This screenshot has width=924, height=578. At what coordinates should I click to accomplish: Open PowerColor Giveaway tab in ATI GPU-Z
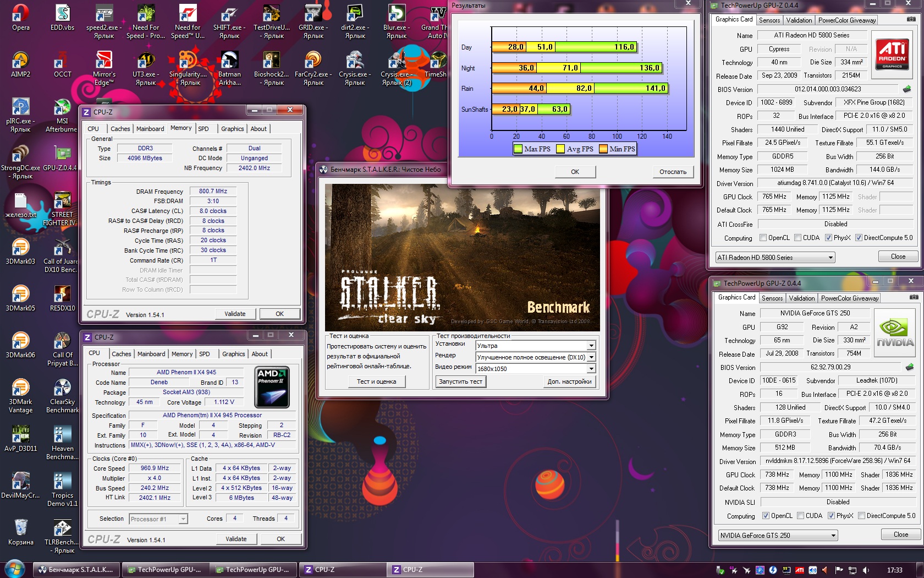[847, 20]
